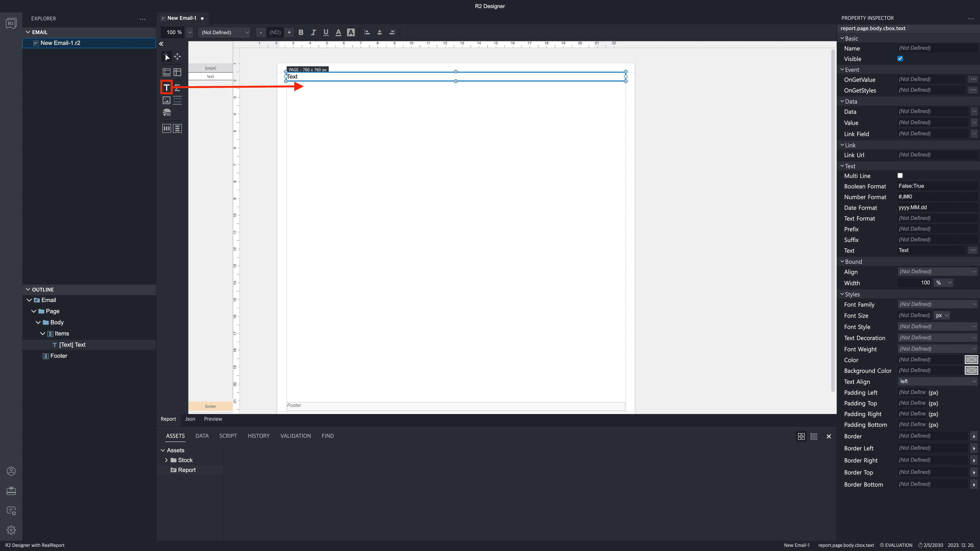The height and width of the screenshot is (551, 980).
Task: Select the Image item tool
Action: pyautogui.click(x=166, y=101)
